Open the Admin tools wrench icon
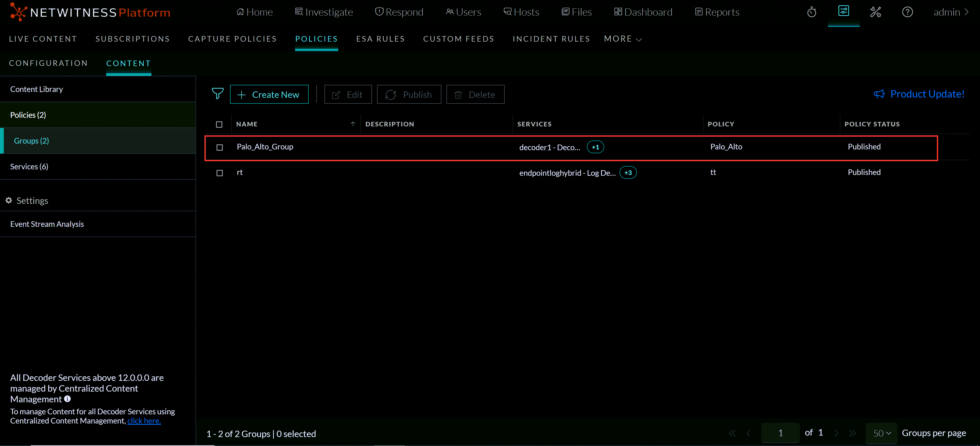 [875, 12]
